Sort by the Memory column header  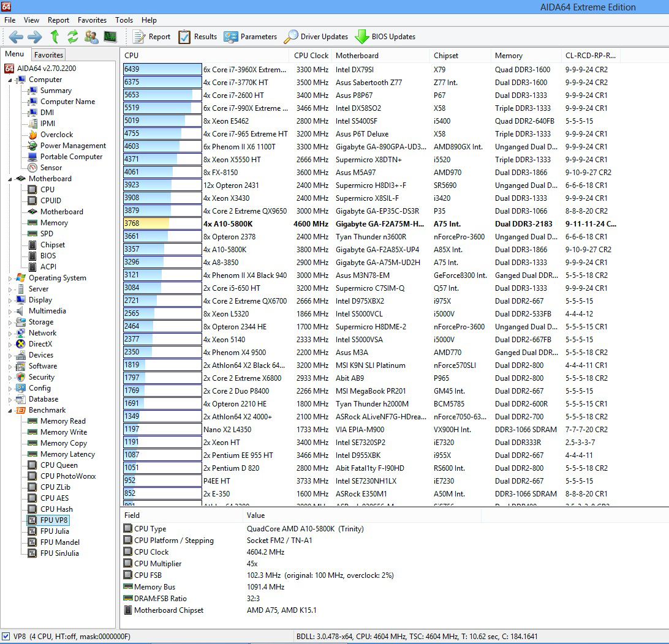[526, 56]
